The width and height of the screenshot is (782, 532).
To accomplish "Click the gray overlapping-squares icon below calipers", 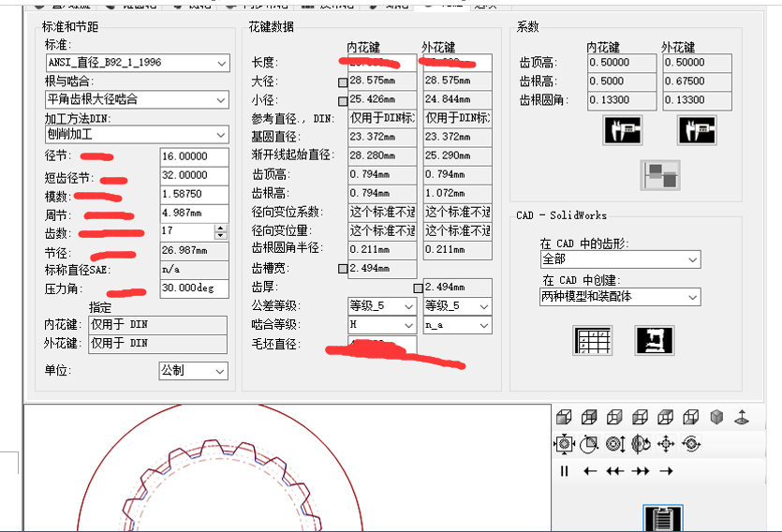I will click(x=660, y=175).
